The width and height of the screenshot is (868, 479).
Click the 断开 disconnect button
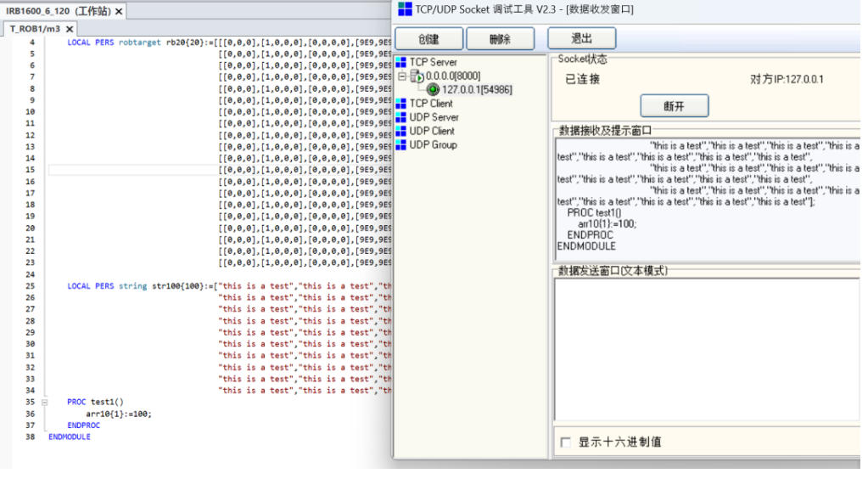point(674,106)
